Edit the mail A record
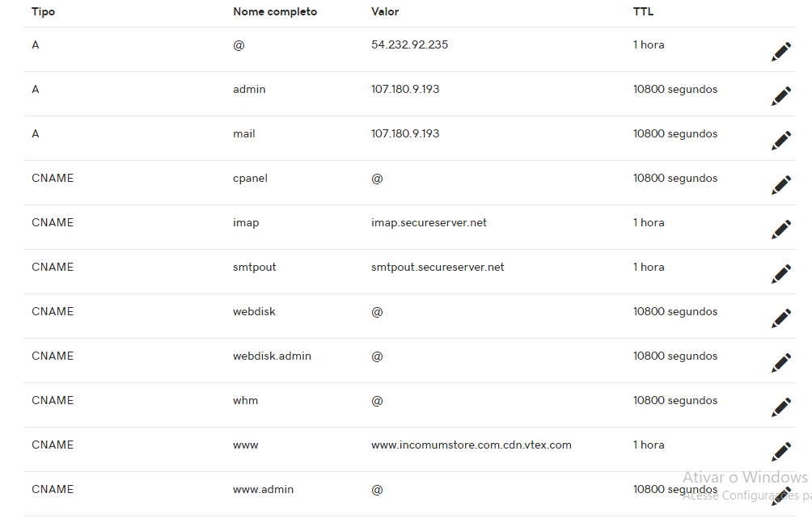The height and width of the screenshot is (527, 812). (780, 141)
